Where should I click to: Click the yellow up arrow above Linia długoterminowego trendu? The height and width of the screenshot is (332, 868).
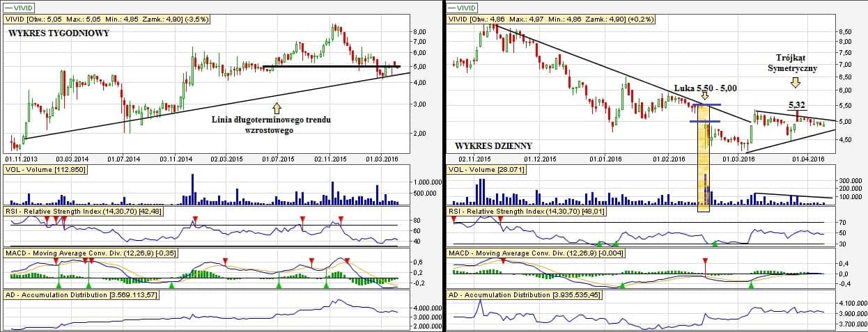tap(277, 108)
